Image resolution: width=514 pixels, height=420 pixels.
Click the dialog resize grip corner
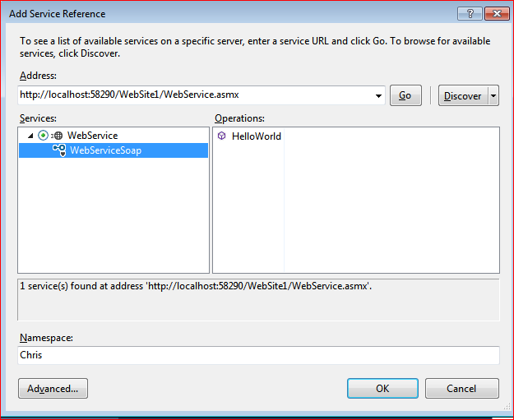(507, 407)
